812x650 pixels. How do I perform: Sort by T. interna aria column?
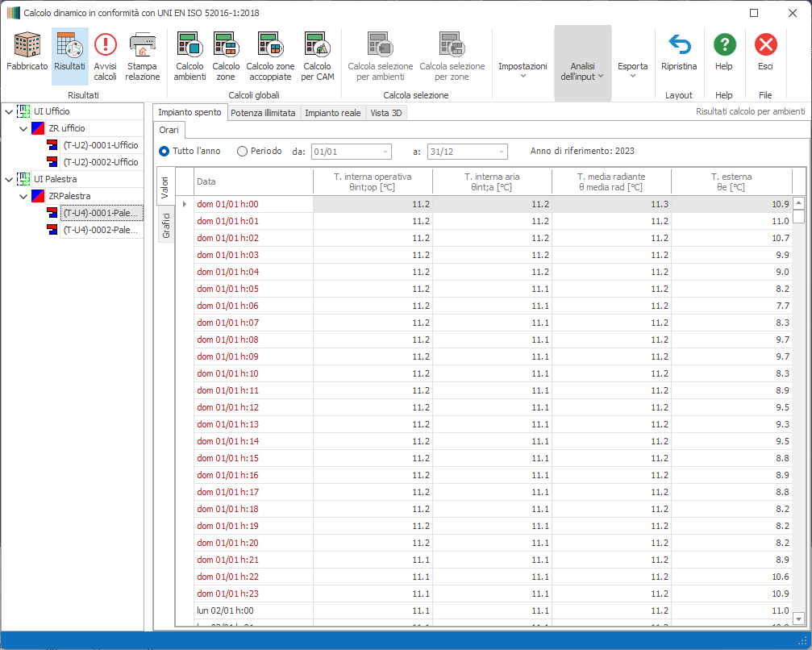[x=492, y=181]
